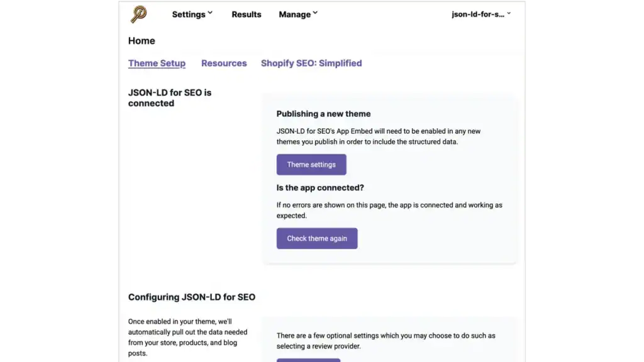Open the Resources tab
644x362 pixels.
pos(224,63)
